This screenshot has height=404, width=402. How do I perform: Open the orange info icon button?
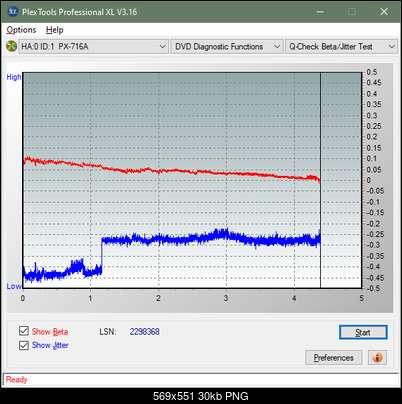(x=377, y=358)
